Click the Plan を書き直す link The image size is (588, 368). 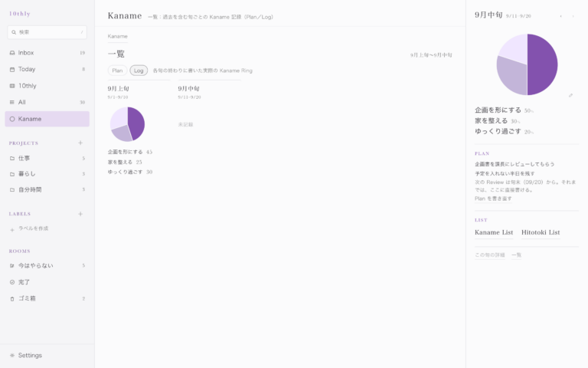pos(493,199)
